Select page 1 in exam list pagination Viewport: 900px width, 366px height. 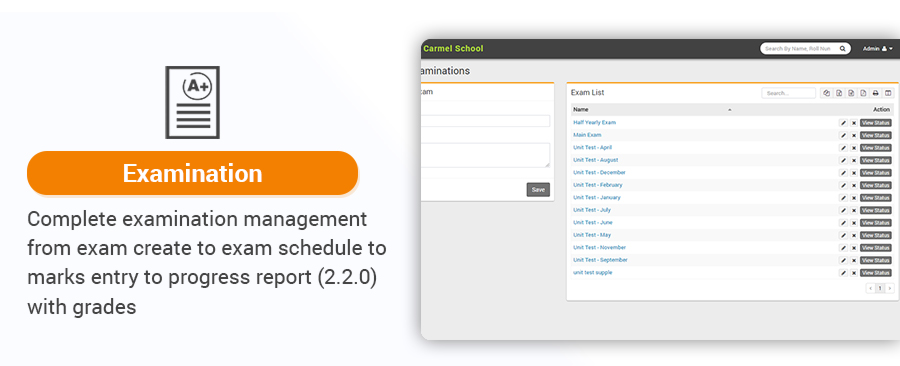click(880, 289)
